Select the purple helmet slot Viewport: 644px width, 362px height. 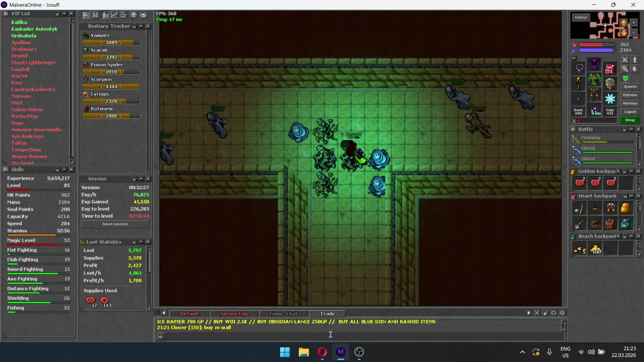594,64
